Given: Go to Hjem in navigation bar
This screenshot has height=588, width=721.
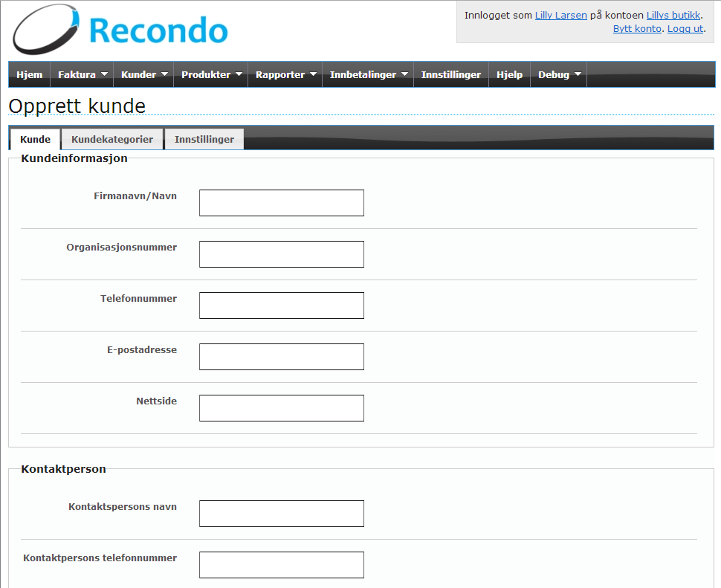Looking at the screenshot, I should coord(30,75).
